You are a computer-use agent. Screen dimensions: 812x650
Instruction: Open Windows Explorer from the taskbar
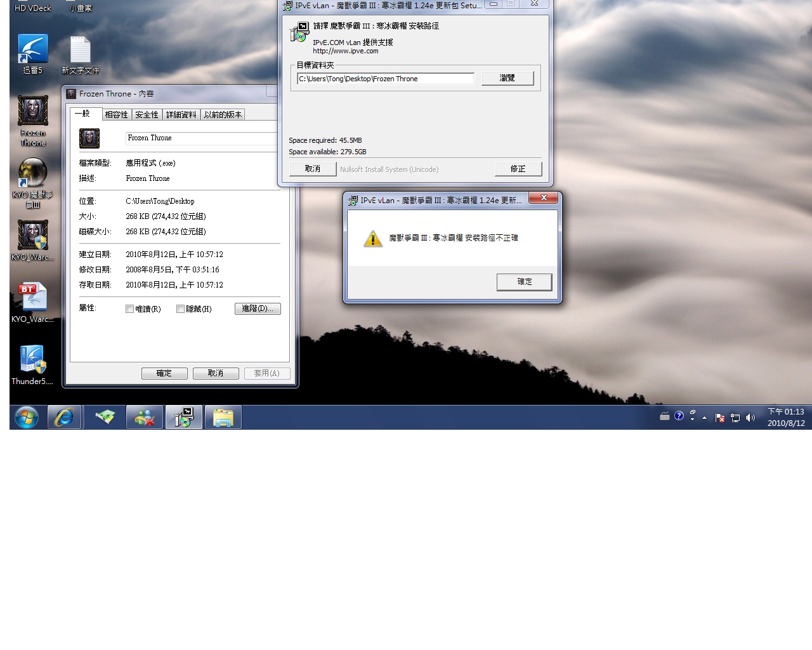[223, 417]
